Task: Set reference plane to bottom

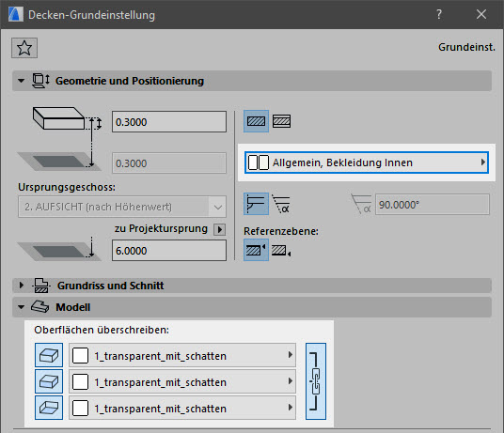Action: point(281,251)
